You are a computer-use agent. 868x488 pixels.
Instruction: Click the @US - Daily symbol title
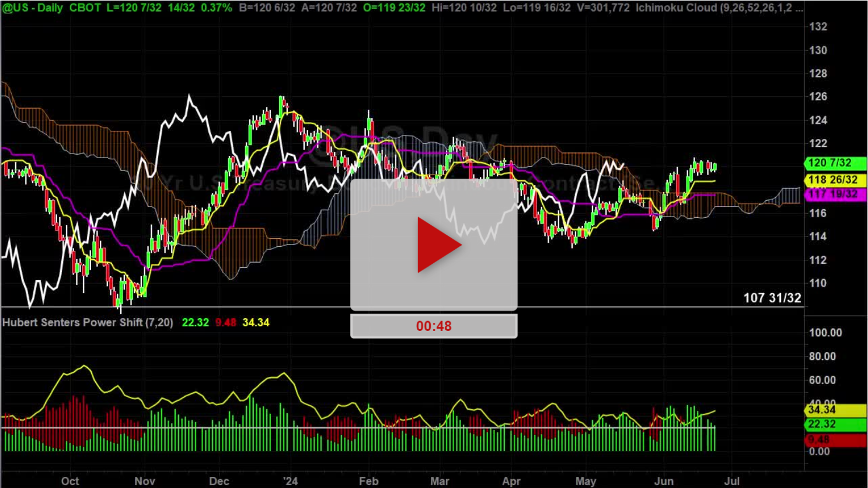click(33, 8)
